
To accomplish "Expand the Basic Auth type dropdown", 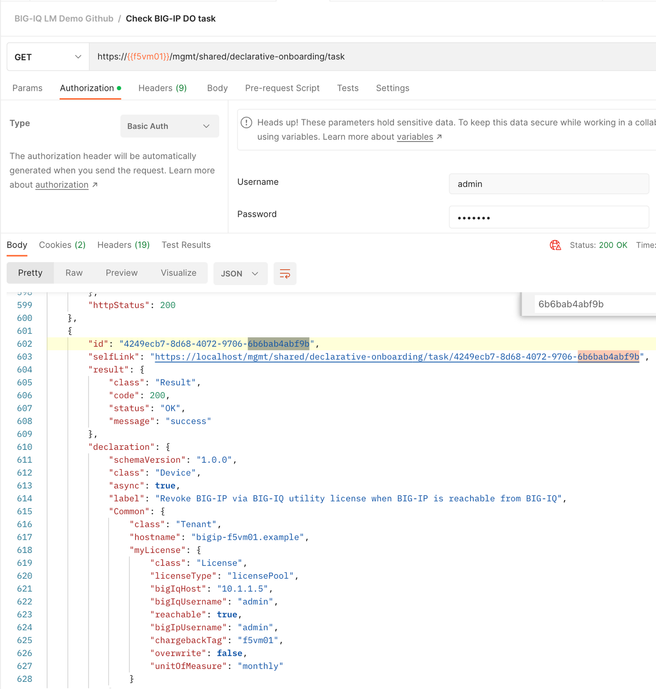I will click(169, 126).
